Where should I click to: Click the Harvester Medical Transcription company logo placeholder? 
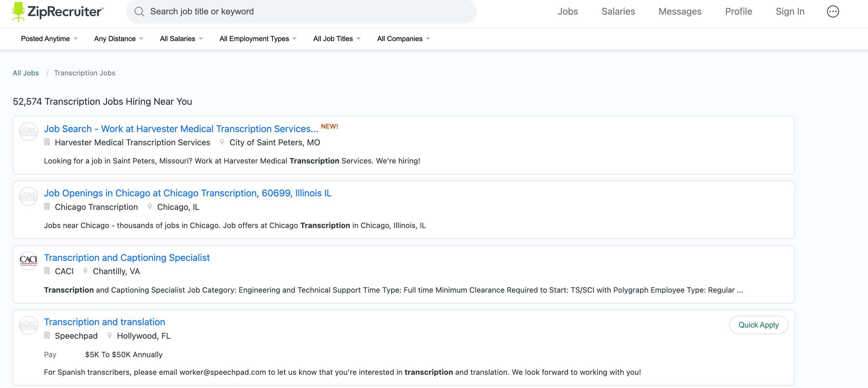click(28, 132)
